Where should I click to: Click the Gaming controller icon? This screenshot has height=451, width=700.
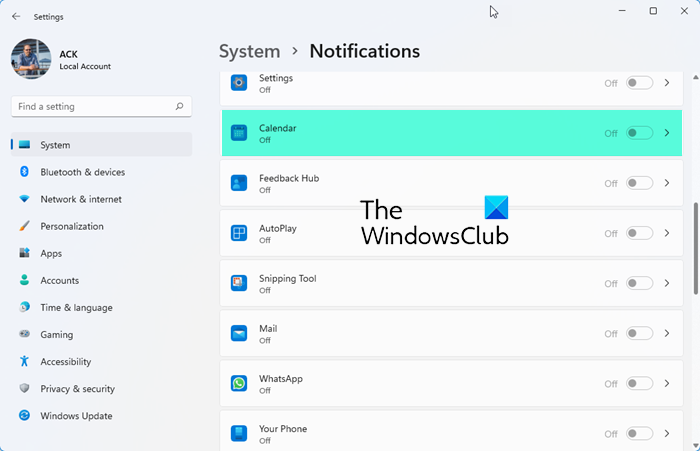(25, 334)
